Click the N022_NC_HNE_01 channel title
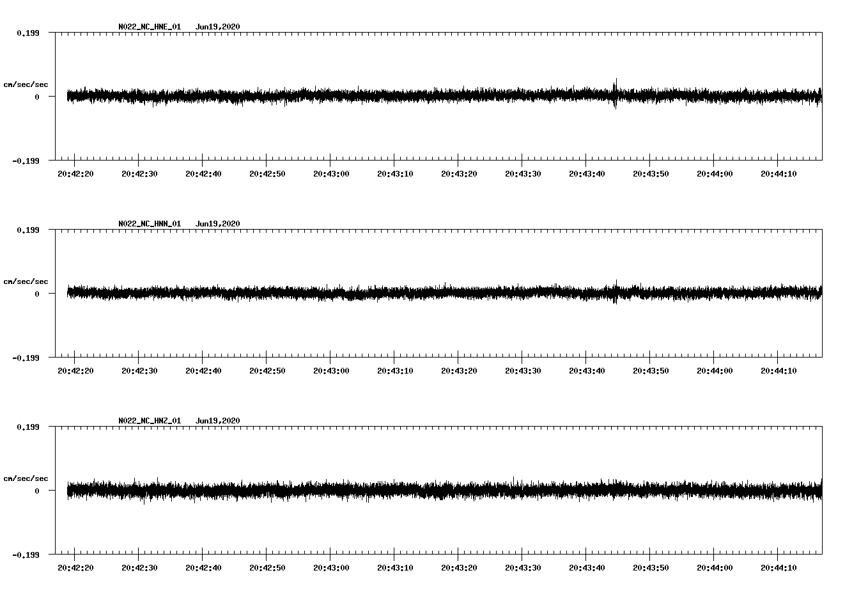Viewport: 868px width, 591px height. 150,27
